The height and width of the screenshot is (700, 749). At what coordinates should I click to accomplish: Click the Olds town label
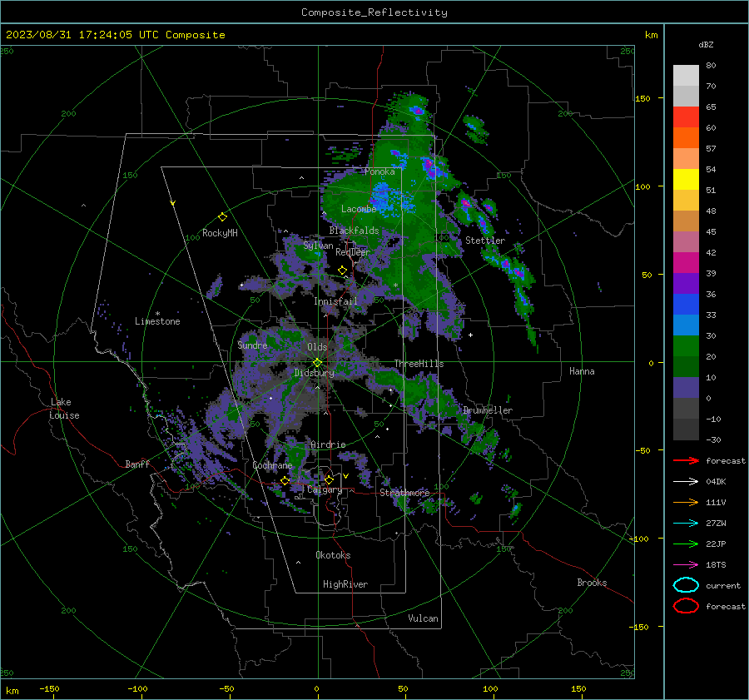point(317,347)
